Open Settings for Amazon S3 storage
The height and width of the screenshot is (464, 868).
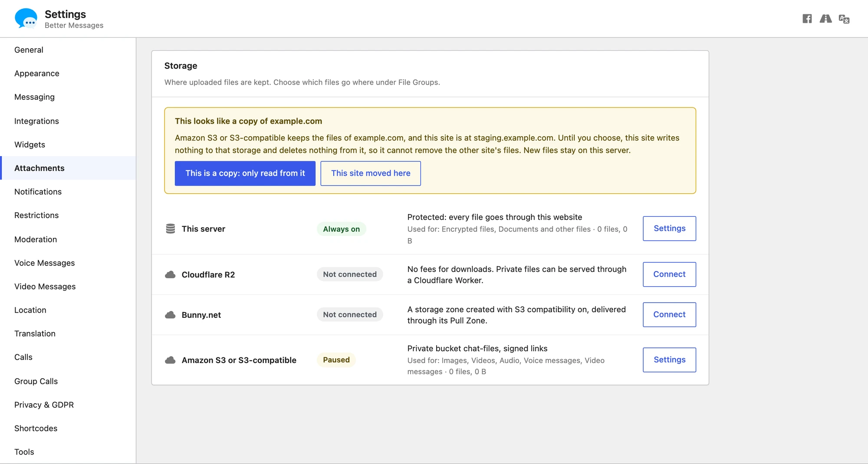pyautogui.click(x=669, y=360)
